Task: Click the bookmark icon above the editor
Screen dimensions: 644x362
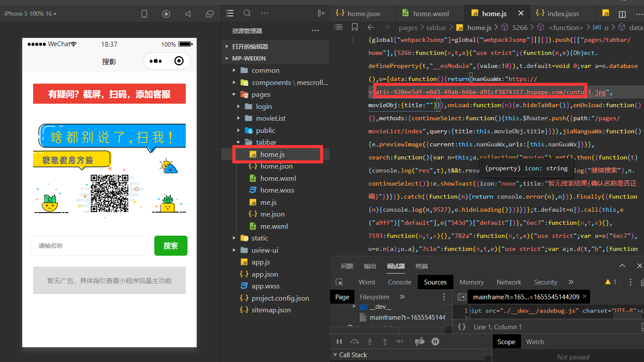Action: click(x=355, y=27)
